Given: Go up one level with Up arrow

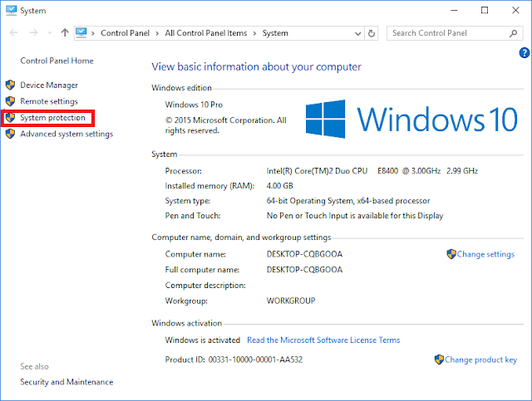Looking at the screenshot, I should [x=65, y=32].
